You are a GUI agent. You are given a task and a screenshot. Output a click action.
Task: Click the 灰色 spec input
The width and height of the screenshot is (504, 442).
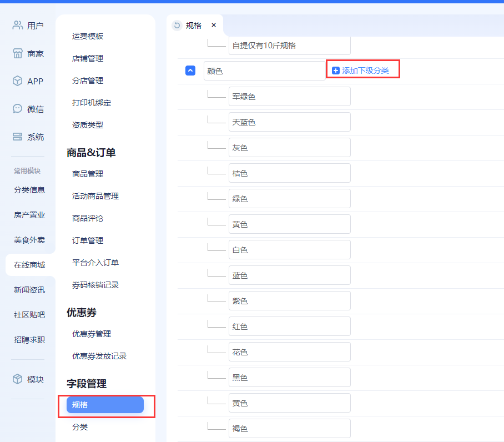290,148
